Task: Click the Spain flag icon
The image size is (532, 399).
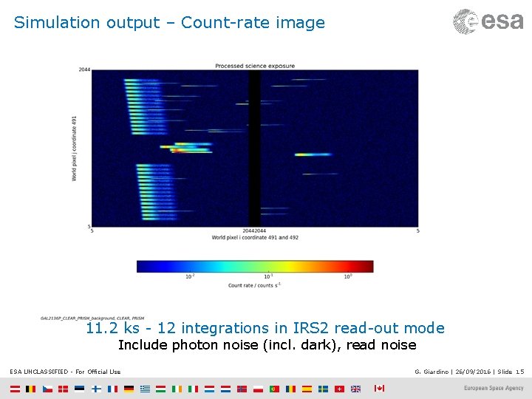Action: (307, 389)
